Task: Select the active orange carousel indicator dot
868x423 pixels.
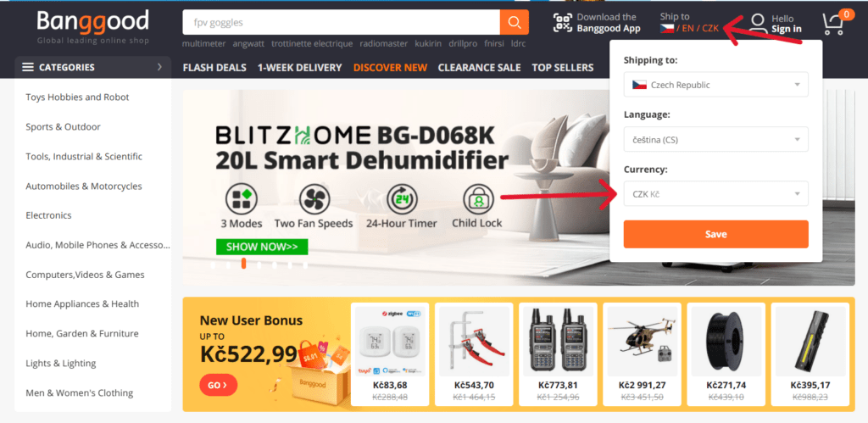Action: 243,264
